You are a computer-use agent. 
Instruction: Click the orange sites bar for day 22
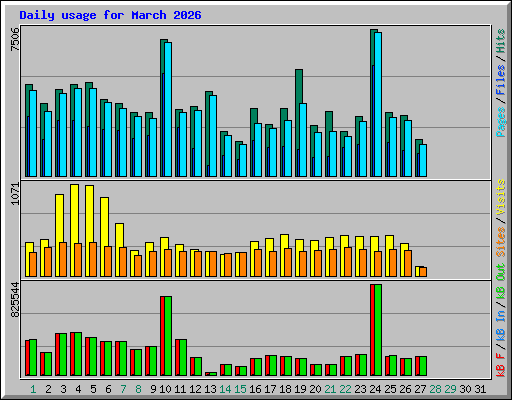coord(348,262)
